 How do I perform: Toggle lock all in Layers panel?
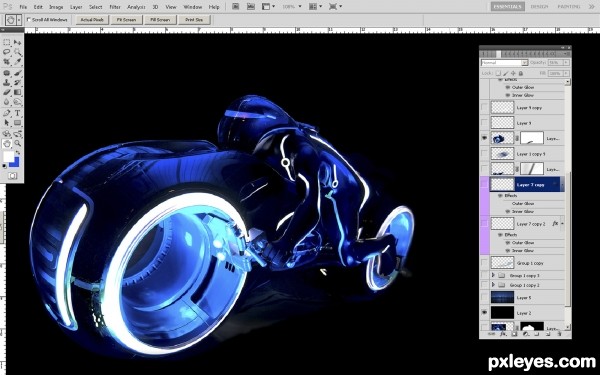tap(521, 73)
